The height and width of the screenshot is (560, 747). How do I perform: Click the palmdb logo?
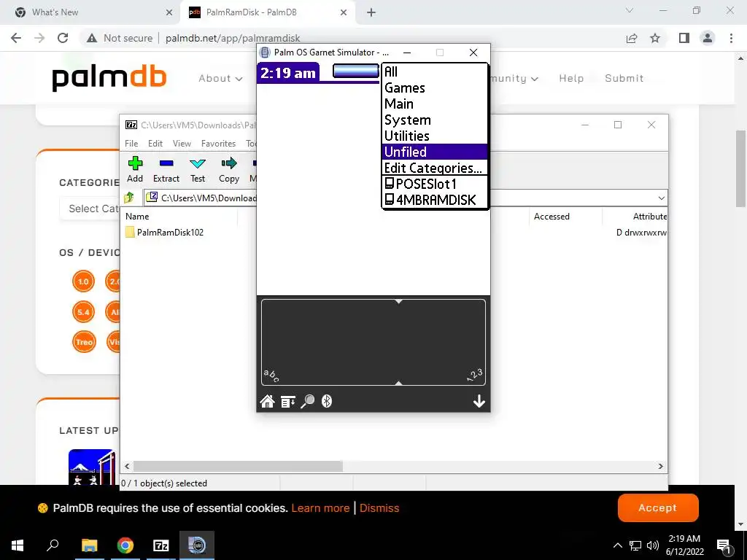(x=109, y=78)
